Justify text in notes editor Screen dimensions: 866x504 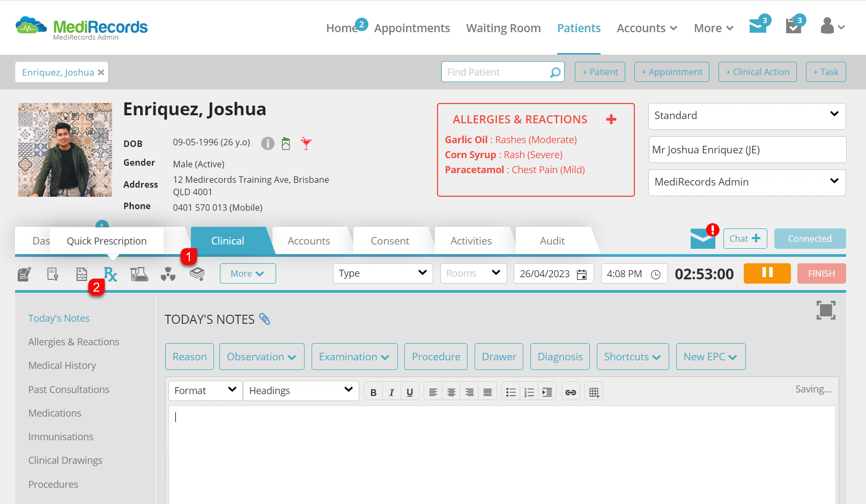(487, 392)
